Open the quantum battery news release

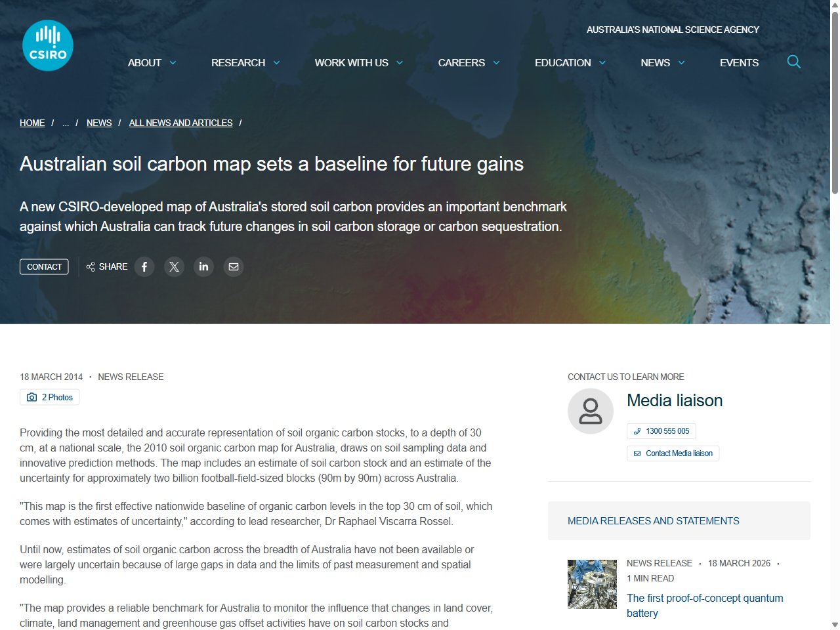705,605
